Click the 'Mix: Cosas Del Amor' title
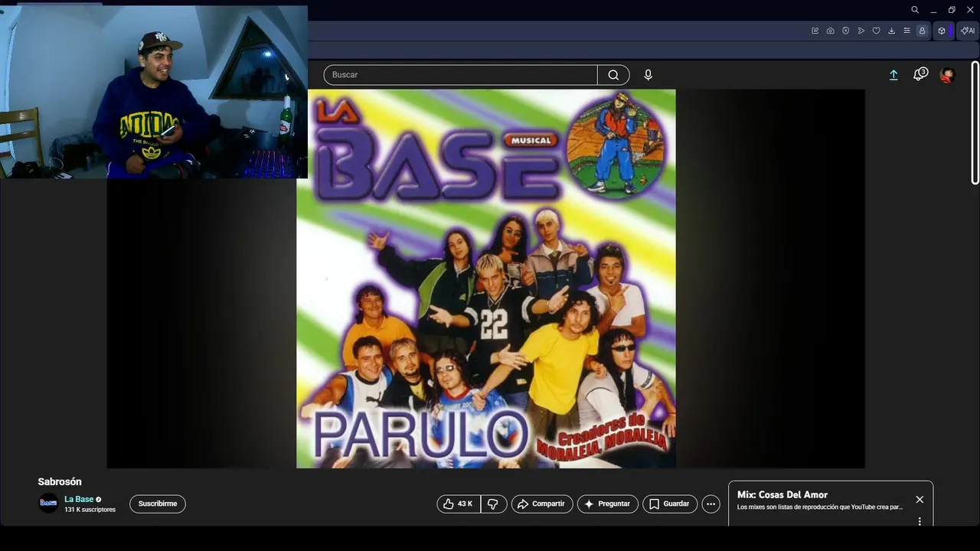The height and width of the screenshot is (551, 980). coord(782,494)
